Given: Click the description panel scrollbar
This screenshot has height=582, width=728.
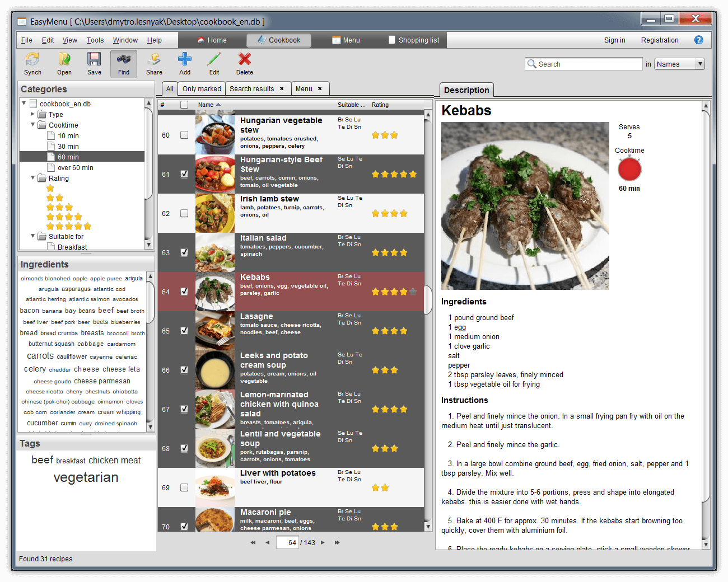Looking at the screenshot, I should point(706,305).
